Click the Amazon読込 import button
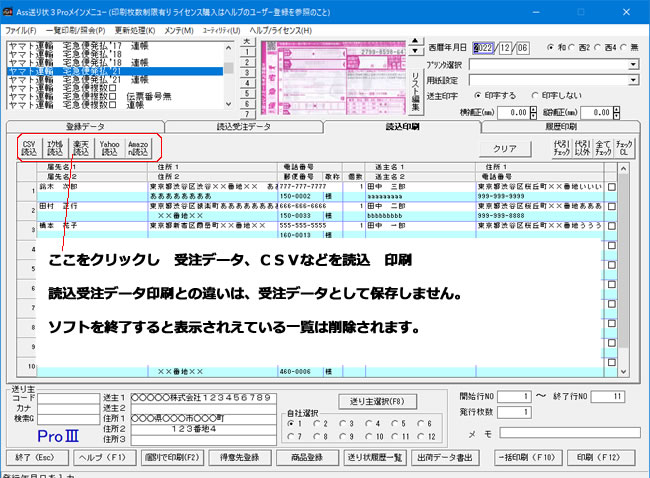Viewport: 650px width, 478px height. (x=139, y=148)
